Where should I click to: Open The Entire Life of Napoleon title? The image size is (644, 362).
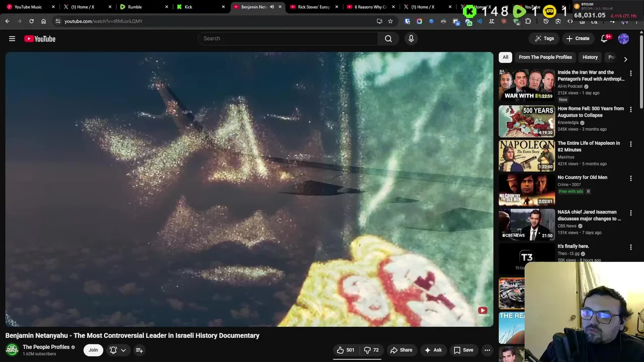tap(589, 146)
